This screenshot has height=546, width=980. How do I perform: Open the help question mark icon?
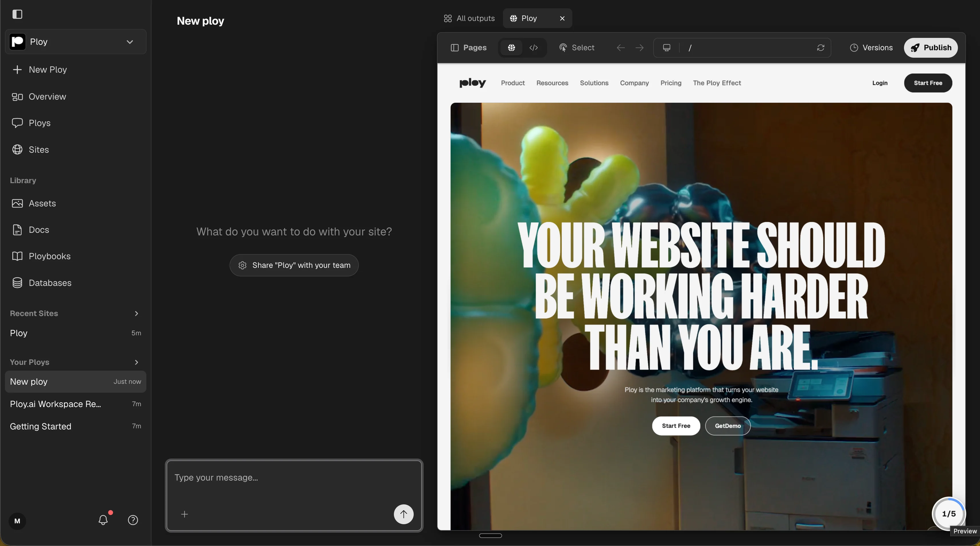tap(133, 520)
